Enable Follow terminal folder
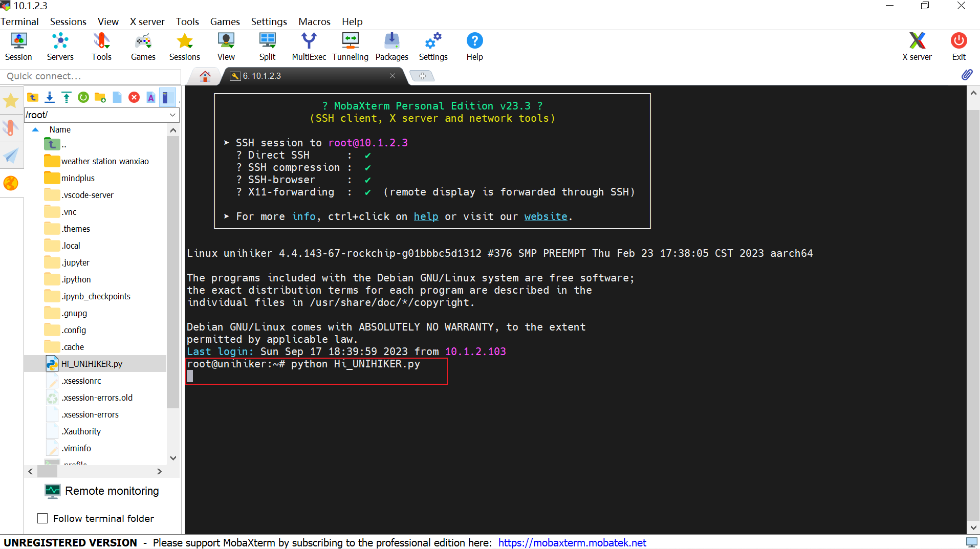This screenshot has height=549, width=980. (x=43, y=518)
